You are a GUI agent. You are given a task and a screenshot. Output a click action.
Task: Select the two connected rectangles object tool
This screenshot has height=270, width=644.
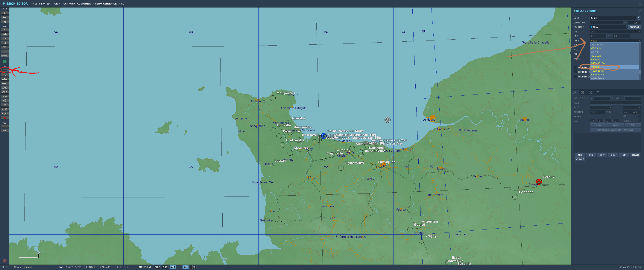[x=4, y=88]
